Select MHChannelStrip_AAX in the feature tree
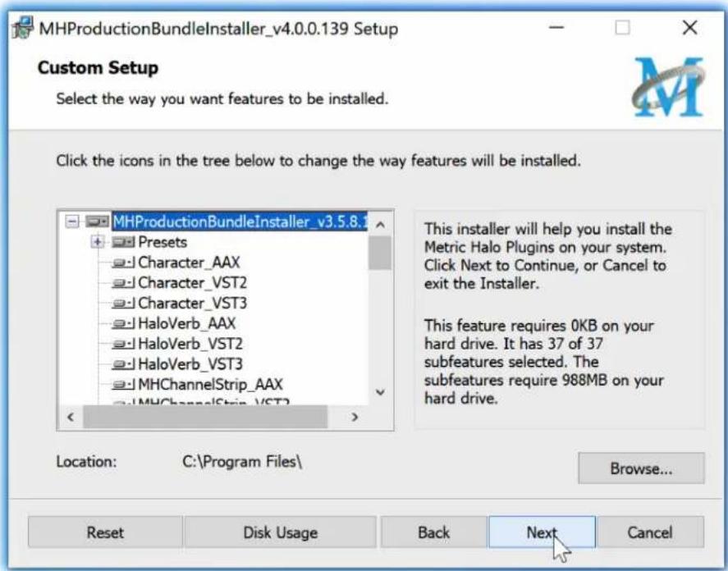 pos(210,385)
